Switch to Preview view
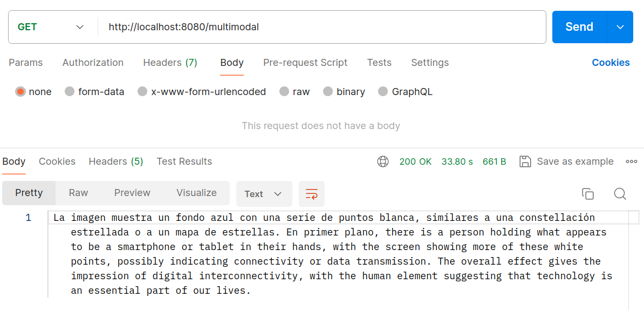The image size is (644, 310). pos(132,193)
